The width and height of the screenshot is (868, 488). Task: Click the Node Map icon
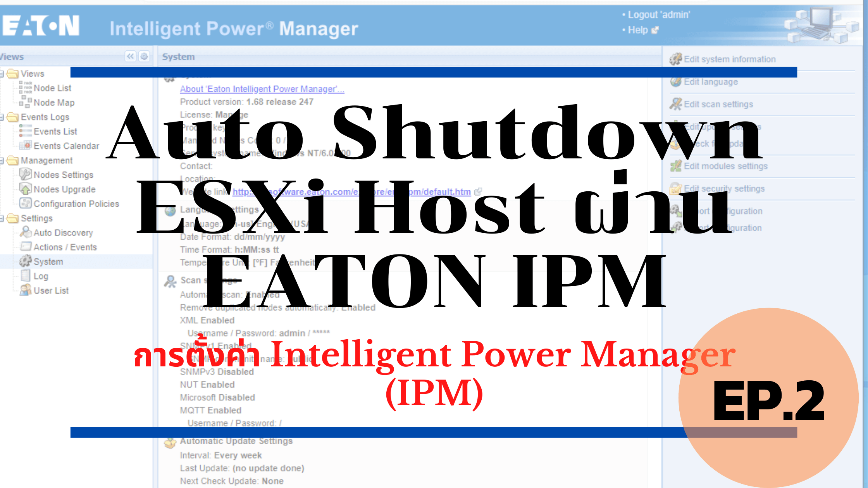click(26, 103)
